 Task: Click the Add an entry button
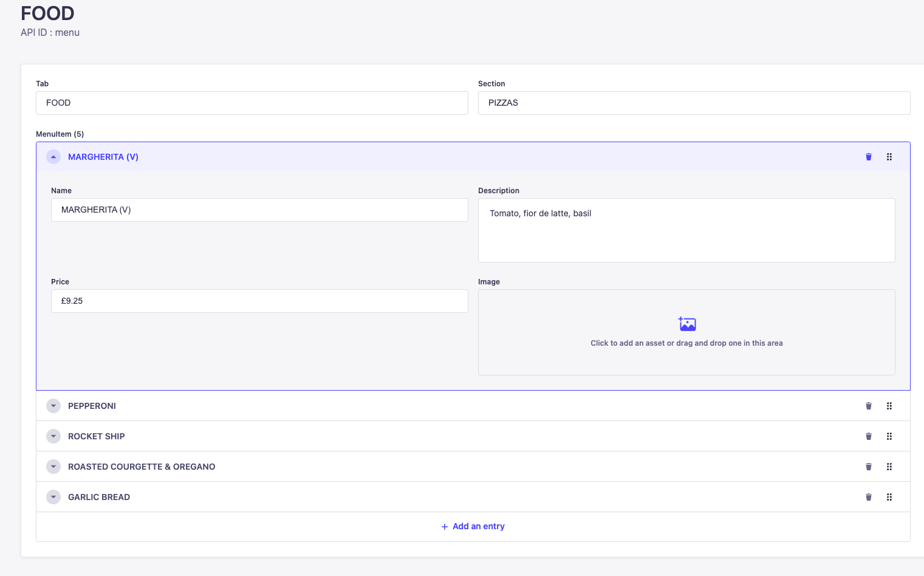point(473,526)
